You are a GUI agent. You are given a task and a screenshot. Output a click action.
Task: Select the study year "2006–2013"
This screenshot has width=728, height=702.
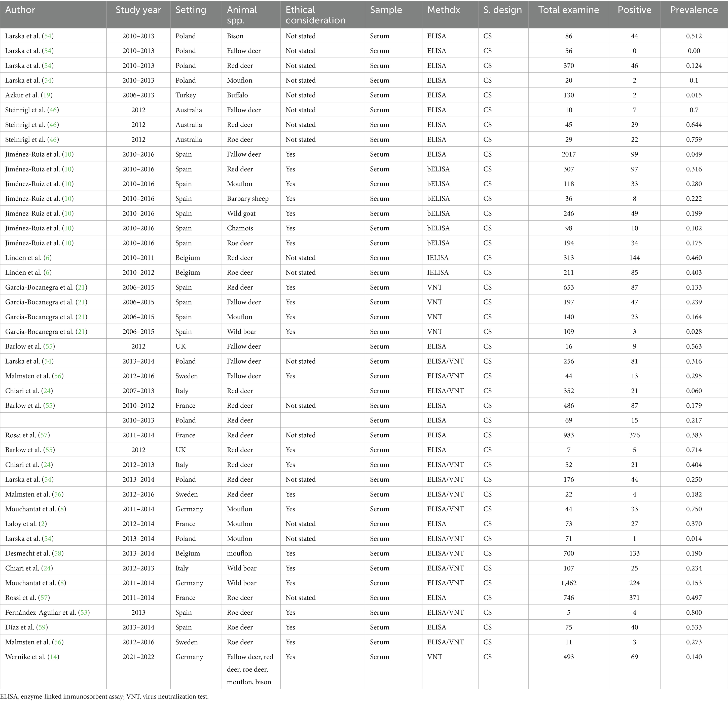point(138,95)
